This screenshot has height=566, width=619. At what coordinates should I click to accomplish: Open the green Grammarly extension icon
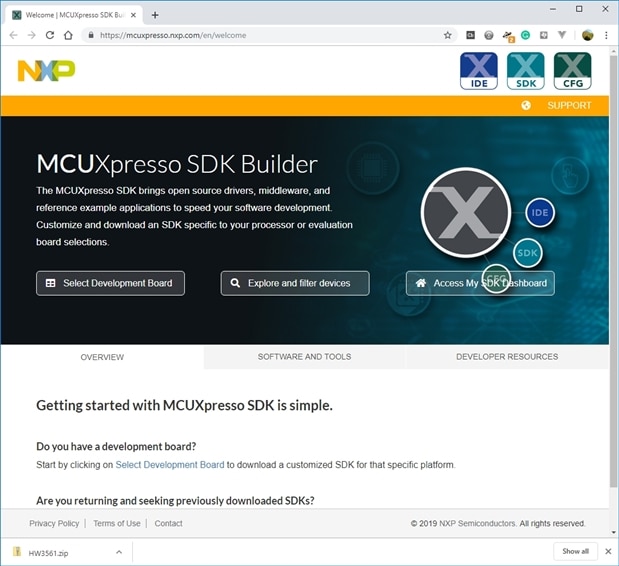click(x=525, y=35)
